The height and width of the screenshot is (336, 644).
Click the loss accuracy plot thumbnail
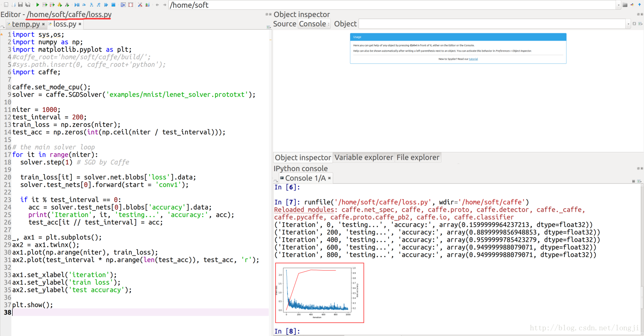(x=320, y=293)
